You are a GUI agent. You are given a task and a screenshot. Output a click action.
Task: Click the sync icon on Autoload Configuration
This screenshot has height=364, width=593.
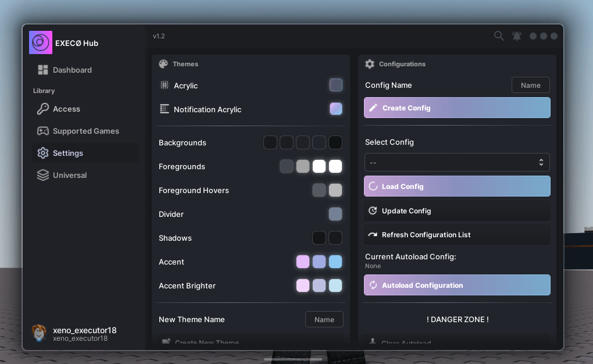click(373, 285)
